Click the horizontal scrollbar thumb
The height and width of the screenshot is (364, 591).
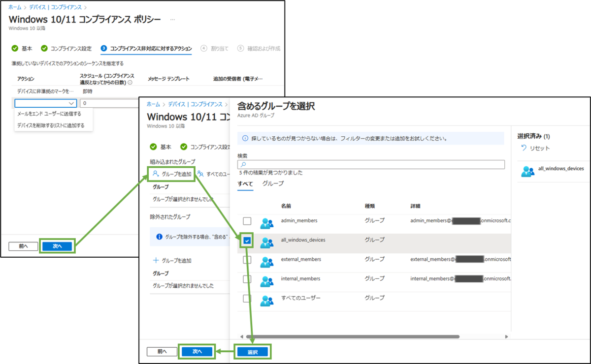(x=353, y=336)
